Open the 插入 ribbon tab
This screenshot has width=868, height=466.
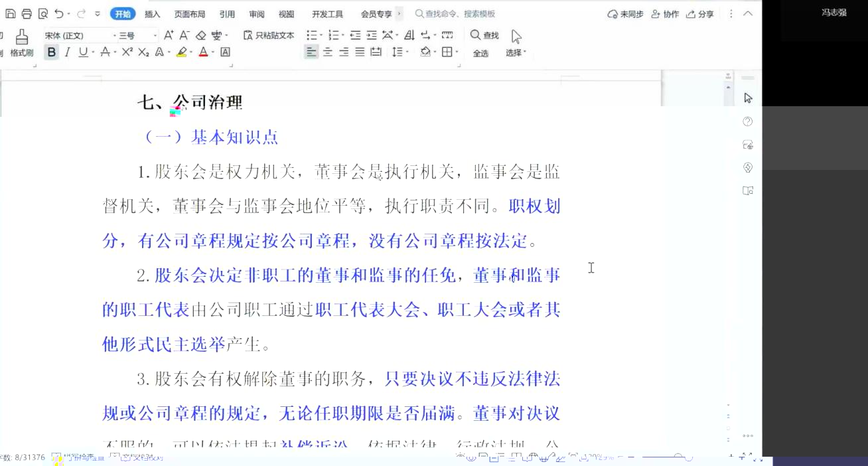[153, 14]
